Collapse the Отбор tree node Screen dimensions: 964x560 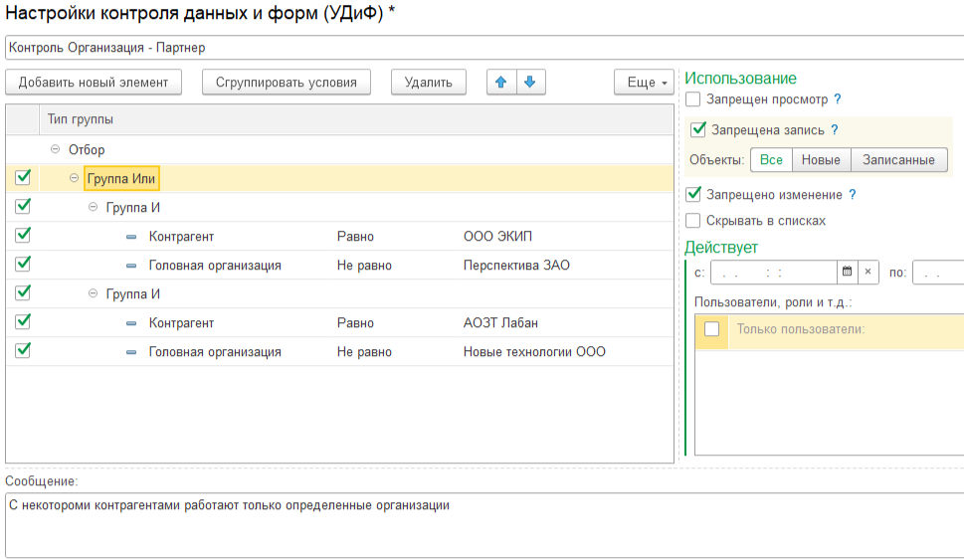(55, 150)
